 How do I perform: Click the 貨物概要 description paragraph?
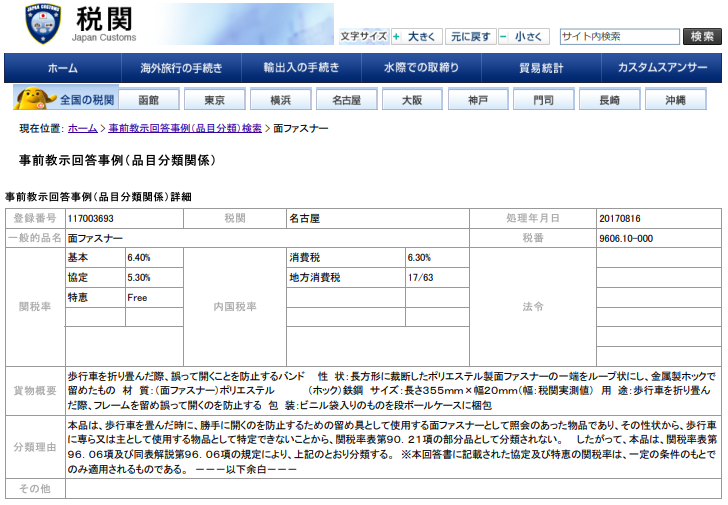point(392,391)
